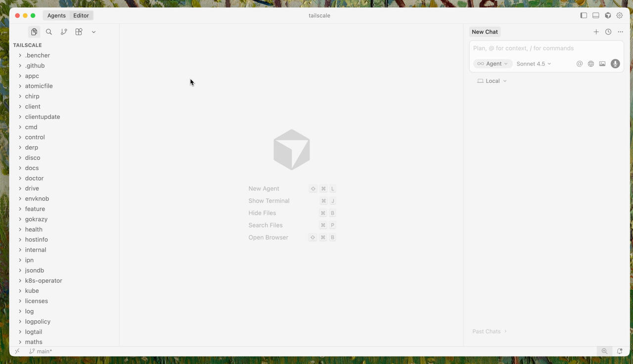Click the globe web search icon
The height and width of the screenshot is (364, 633).
click(591, 64)
